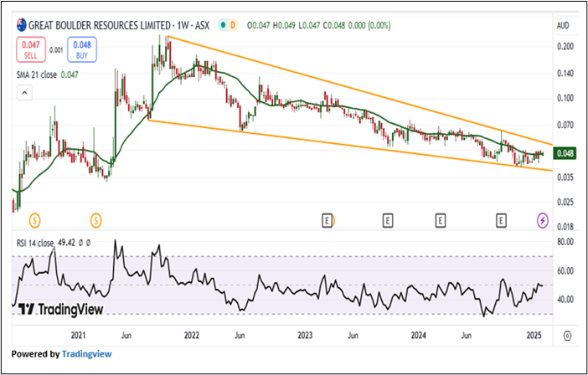Click the SELL 0.047 button
Image resolution: width=588 pixels, height=375 pixels.
point(31,50)
